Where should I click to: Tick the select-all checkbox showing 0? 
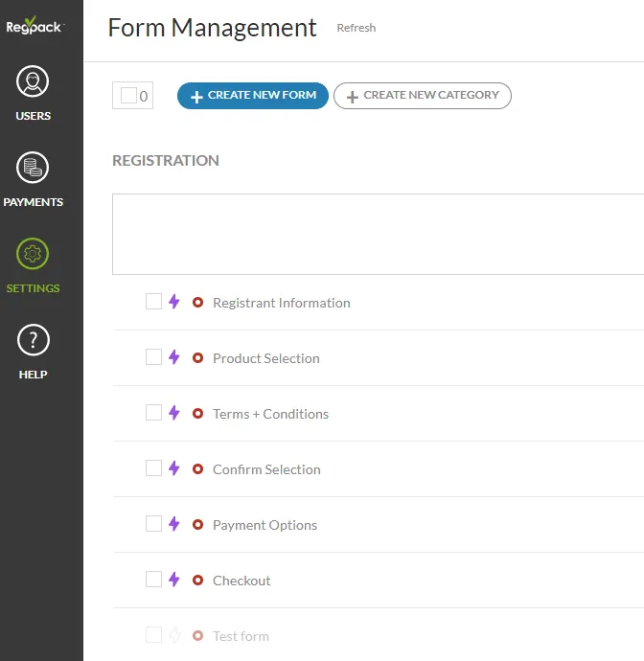click(128, 95)
